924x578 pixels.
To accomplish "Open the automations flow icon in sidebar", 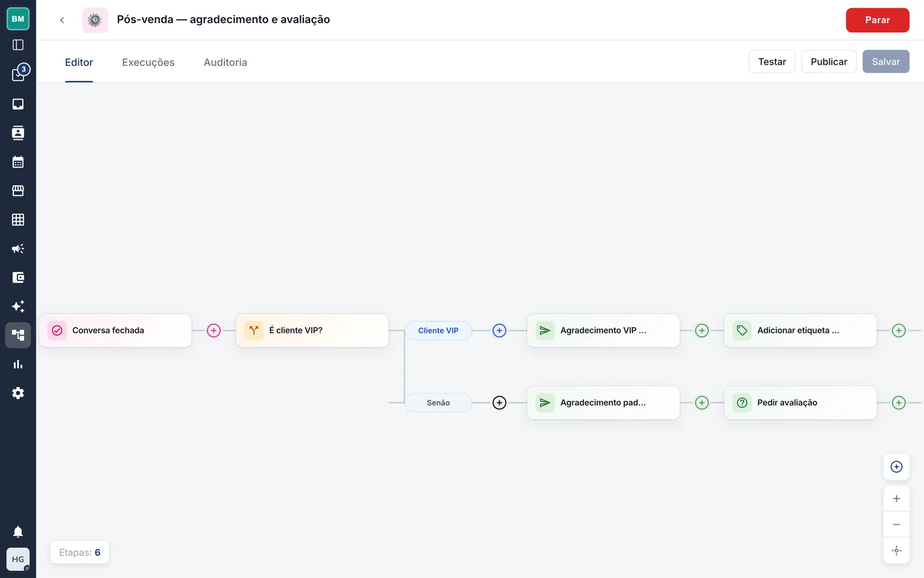I will coord(18,335).
